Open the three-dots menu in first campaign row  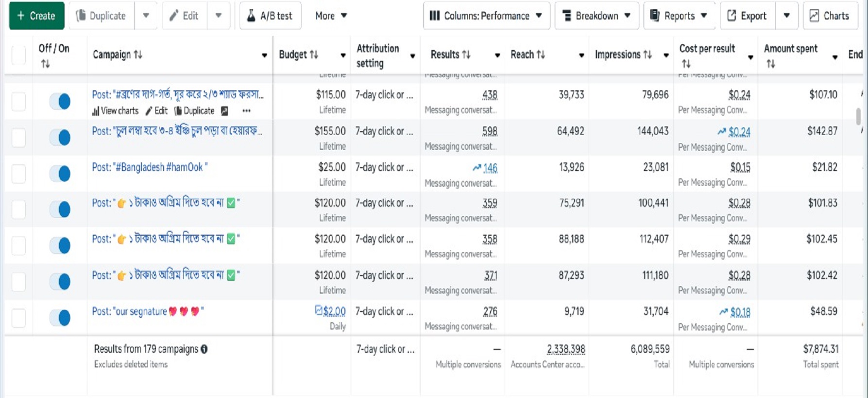click(x=246, y=111)
